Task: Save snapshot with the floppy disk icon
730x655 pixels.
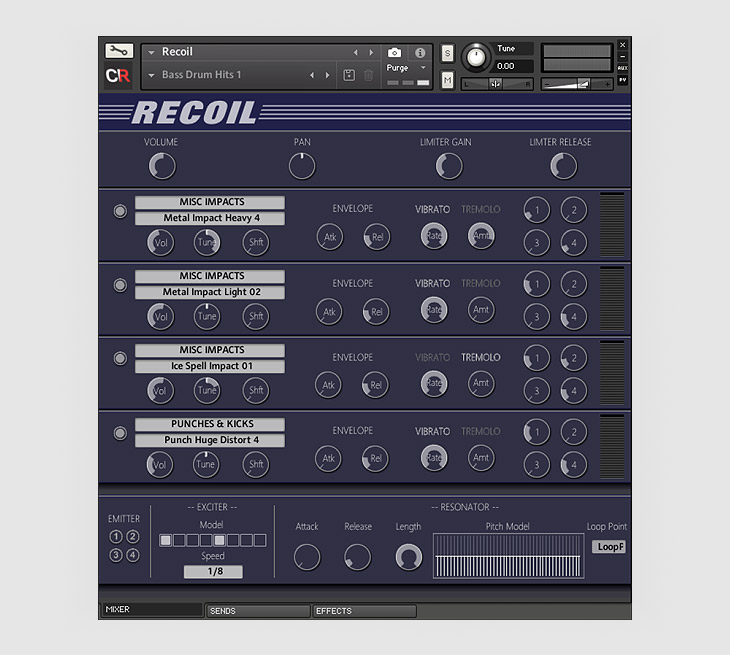Action: [349, 75]
